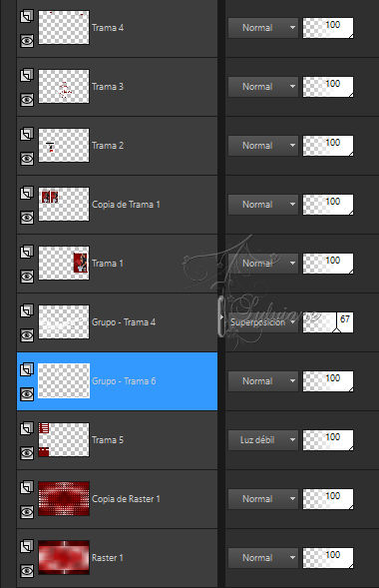Screen dimensions: 379x588
Task: Click the layer type icon for Trama 2
Action: coord(27,134)
